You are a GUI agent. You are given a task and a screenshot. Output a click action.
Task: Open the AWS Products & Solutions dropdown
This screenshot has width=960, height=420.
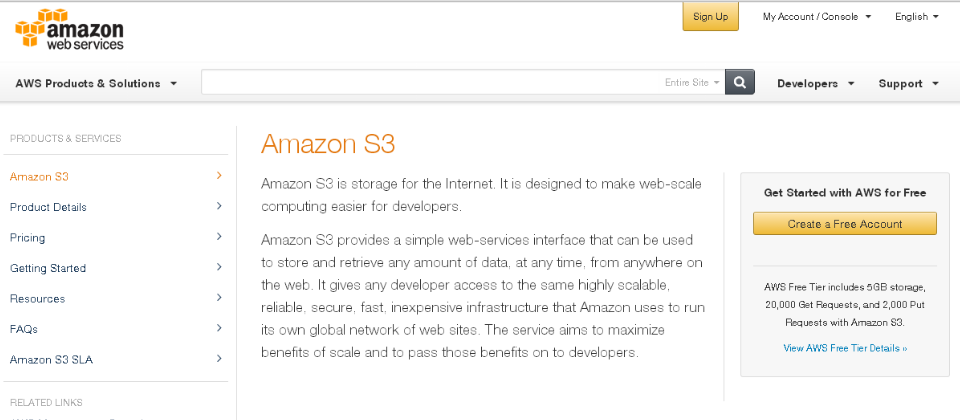click(96, 83)
